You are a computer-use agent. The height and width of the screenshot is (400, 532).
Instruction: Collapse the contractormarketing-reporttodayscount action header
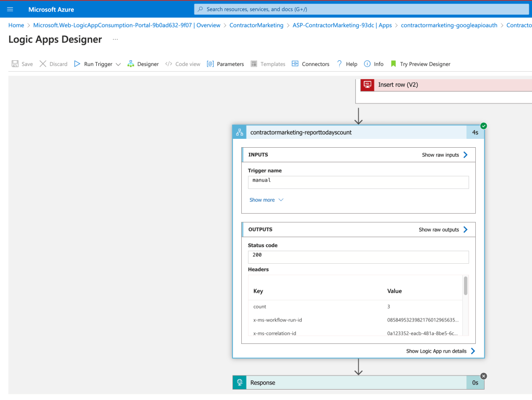pyautogui.click(x=358, y=132)
